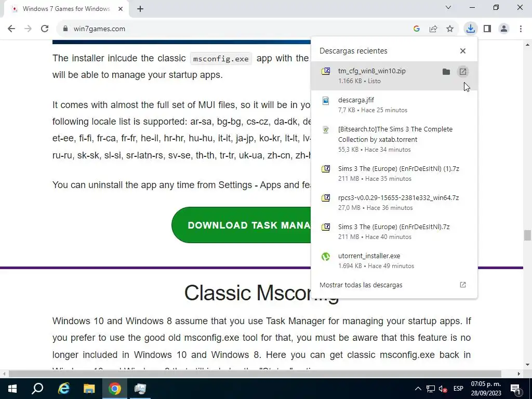532x399 pixels.
Task: Click the Download Task Manager green button
Action: point(241,225)
